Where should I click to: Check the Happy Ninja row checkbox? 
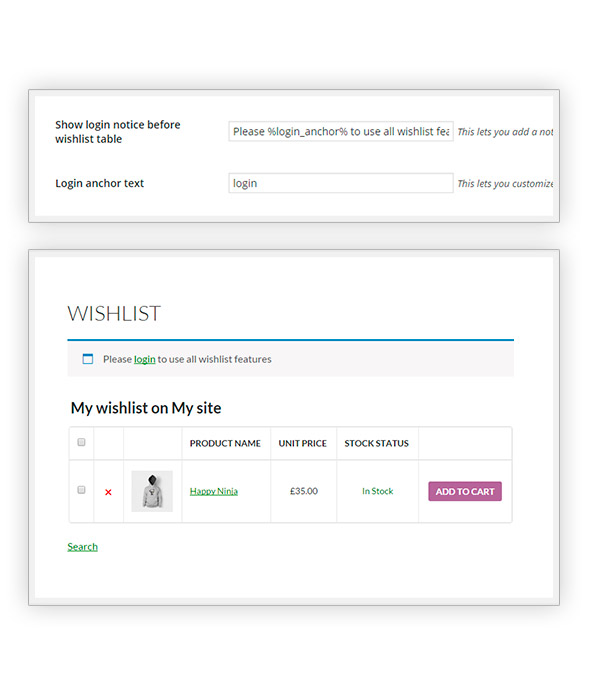click(x=81, y=490)
